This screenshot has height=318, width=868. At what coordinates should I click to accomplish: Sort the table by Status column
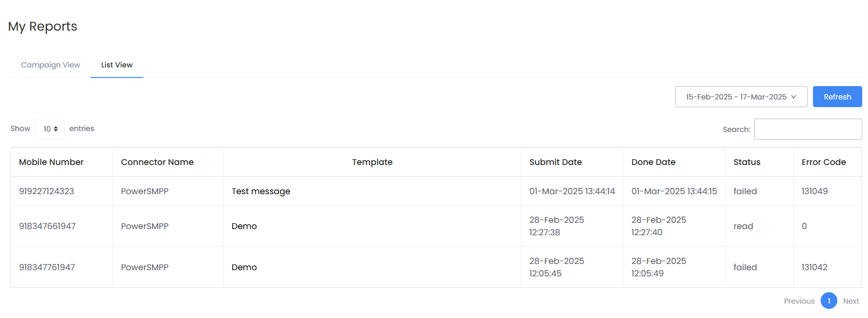point(746,162)
